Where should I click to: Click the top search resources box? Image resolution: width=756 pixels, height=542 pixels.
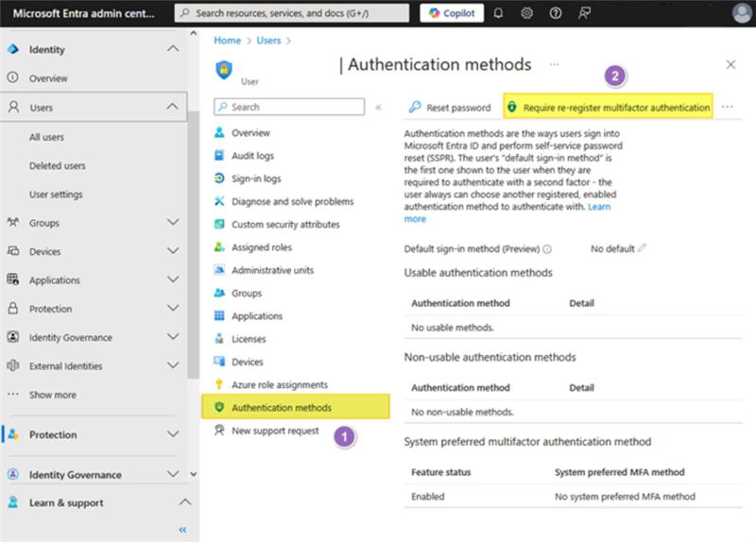click(292, 13)
